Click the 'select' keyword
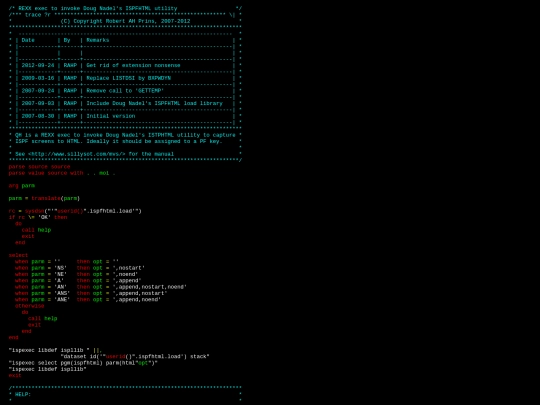The width and height of the screenshot is (540, 405). pos(18,255)
